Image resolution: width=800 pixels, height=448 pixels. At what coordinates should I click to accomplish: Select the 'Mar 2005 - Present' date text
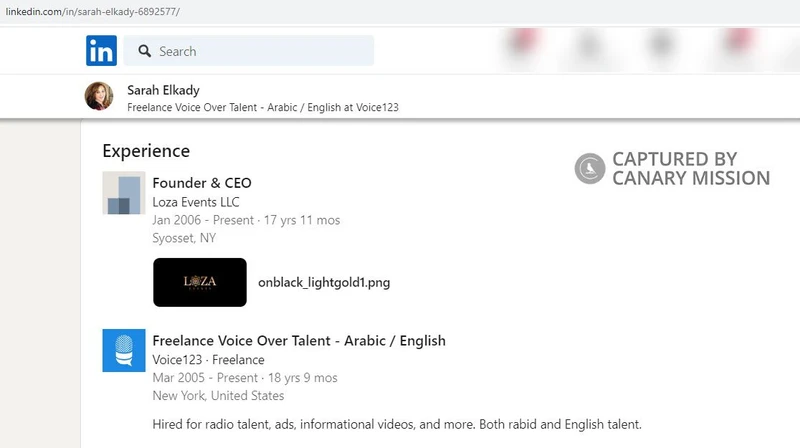(205, 378)
